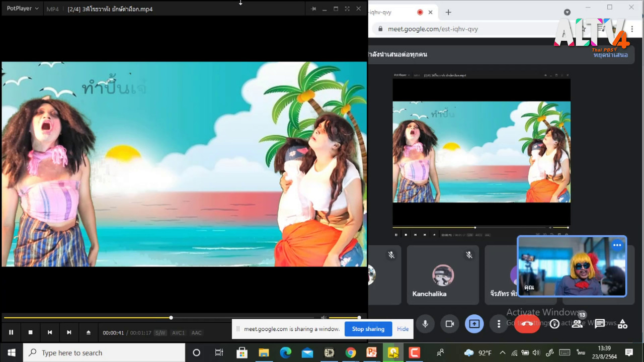Click the S/W decoder label in PotPlayer
The height and width of the screenshot is (362, 644).
coord(160,333)
